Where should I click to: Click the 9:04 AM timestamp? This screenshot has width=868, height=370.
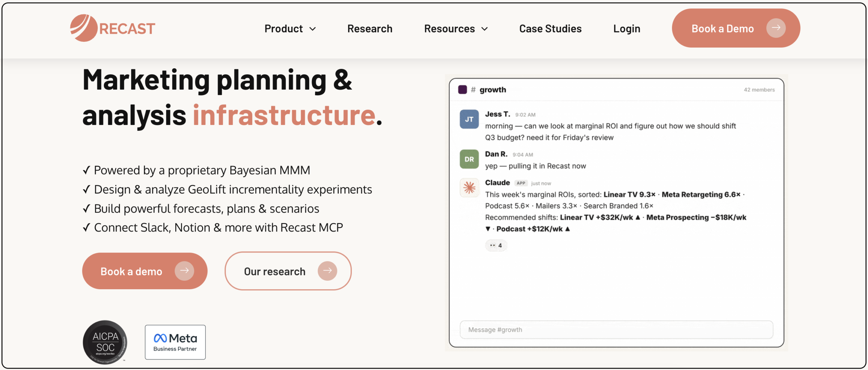pyautogui.click(x=522, y=155)
